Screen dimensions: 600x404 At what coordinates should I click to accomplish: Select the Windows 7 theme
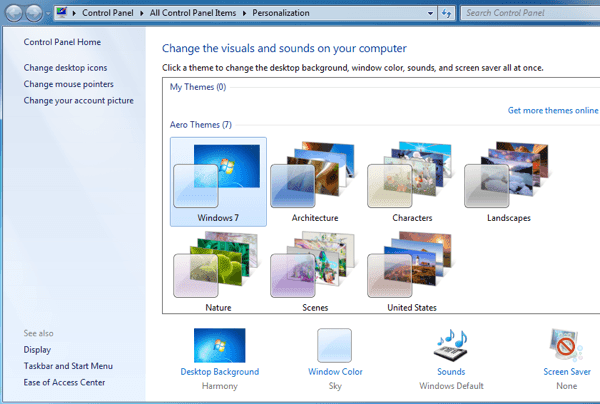tap(218, 182)
